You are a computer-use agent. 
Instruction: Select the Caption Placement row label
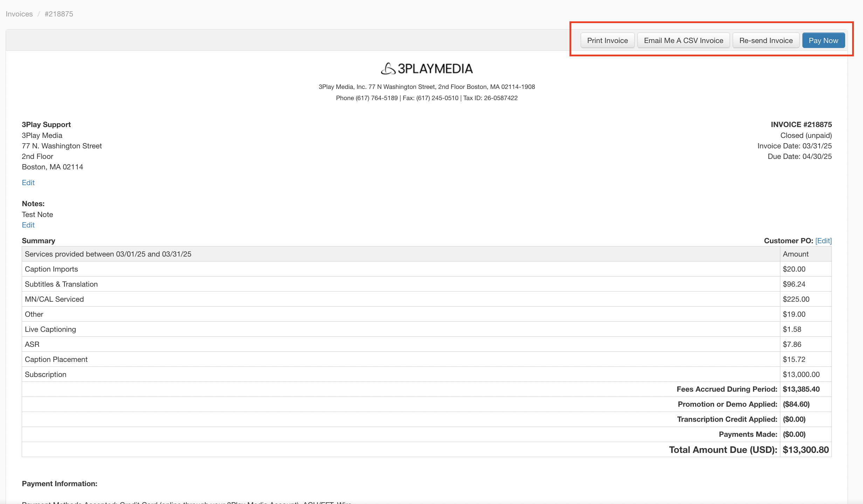[56, 359]
